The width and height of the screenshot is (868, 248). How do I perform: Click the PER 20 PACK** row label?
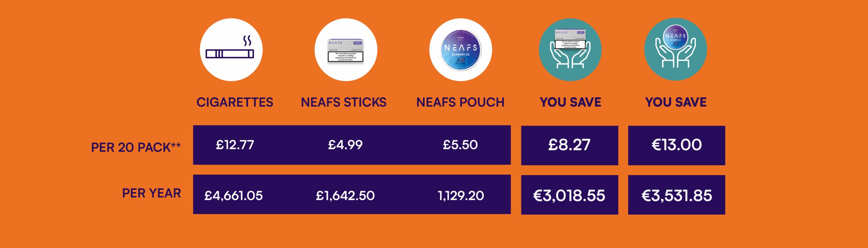click(136, 147)
